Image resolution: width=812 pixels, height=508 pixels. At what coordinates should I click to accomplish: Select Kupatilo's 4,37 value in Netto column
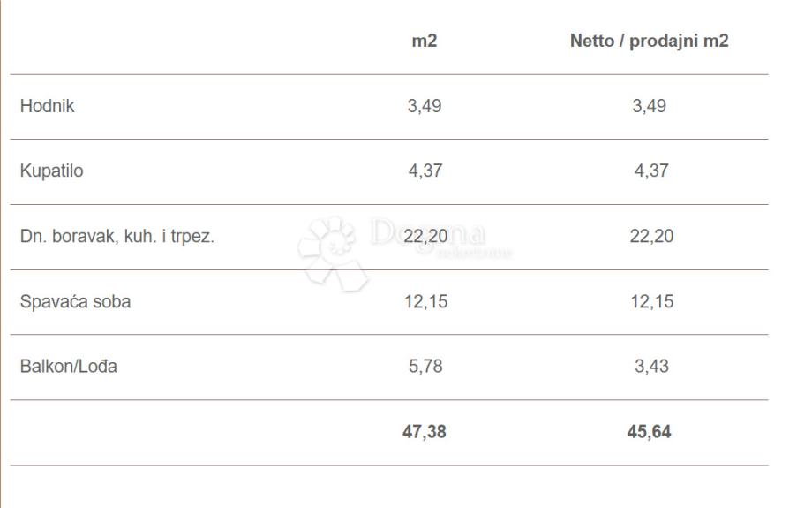[651, 171]
